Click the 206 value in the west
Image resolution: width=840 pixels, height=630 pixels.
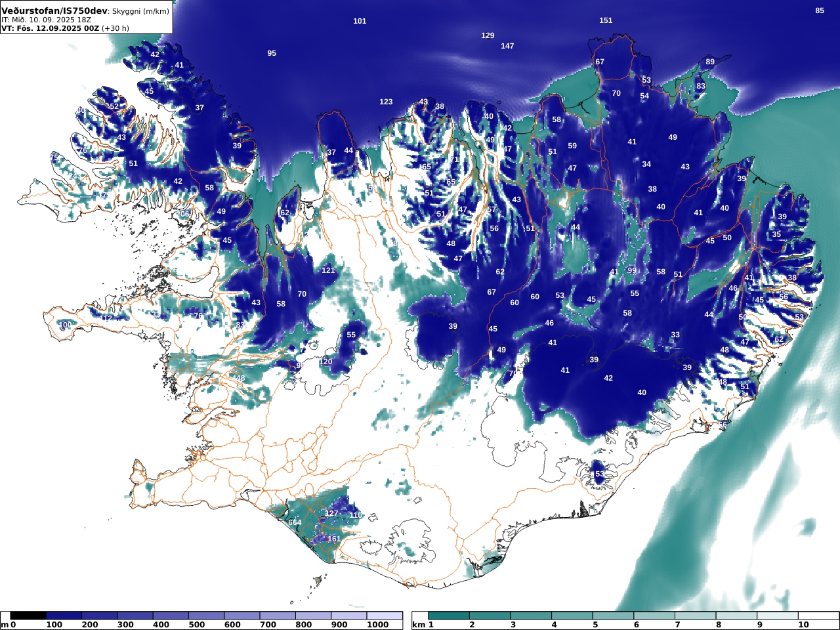click(184, 213)
